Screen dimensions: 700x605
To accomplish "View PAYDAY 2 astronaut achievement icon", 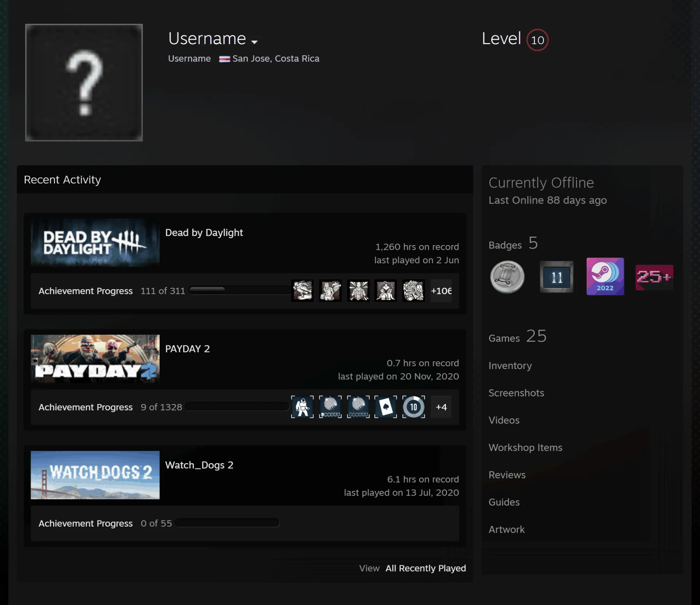I will point(302,407).
